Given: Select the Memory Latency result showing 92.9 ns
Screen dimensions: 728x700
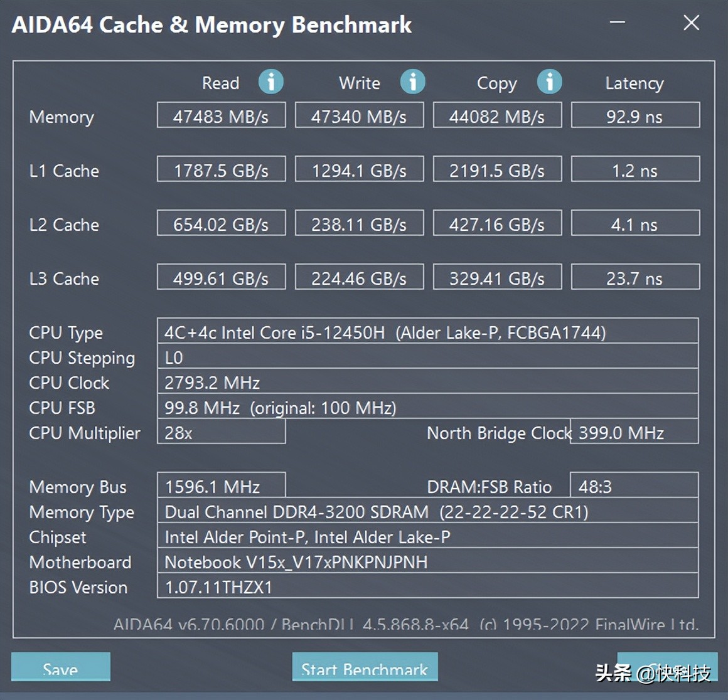Looking at the screenshot, I should [x=635, y=115].
